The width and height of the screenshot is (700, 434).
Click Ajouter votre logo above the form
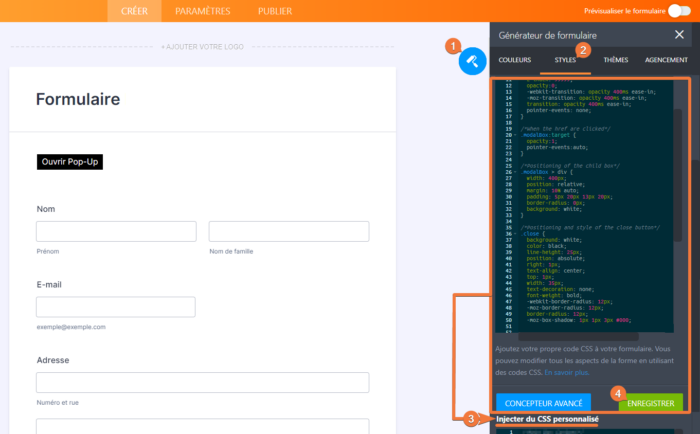(202, 47)
